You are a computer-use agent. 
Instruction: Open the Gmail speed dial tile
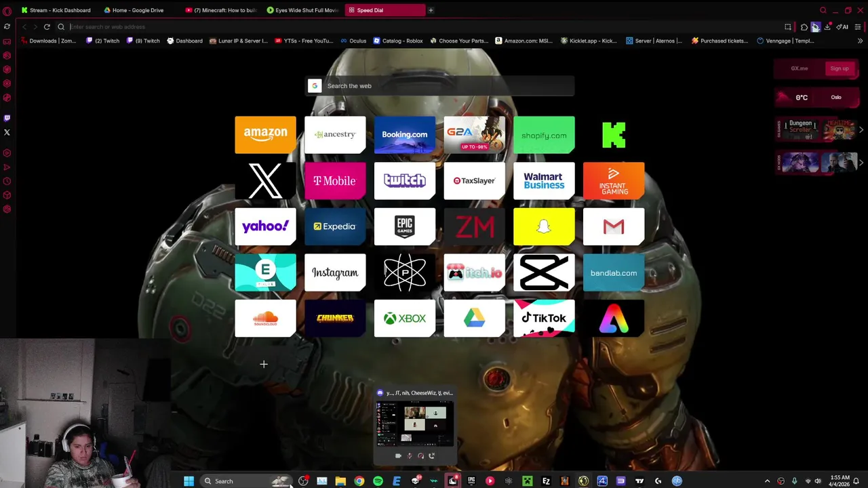click(614, 226)
